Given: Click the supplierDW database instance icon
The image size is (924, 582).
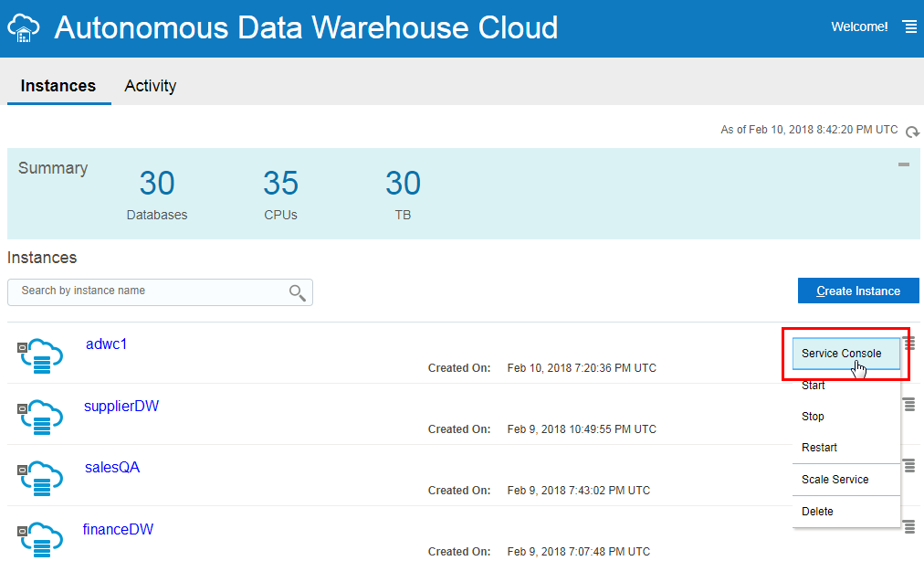Looking at the screenshot, I should pyautogui.click(x=41, y=417).
